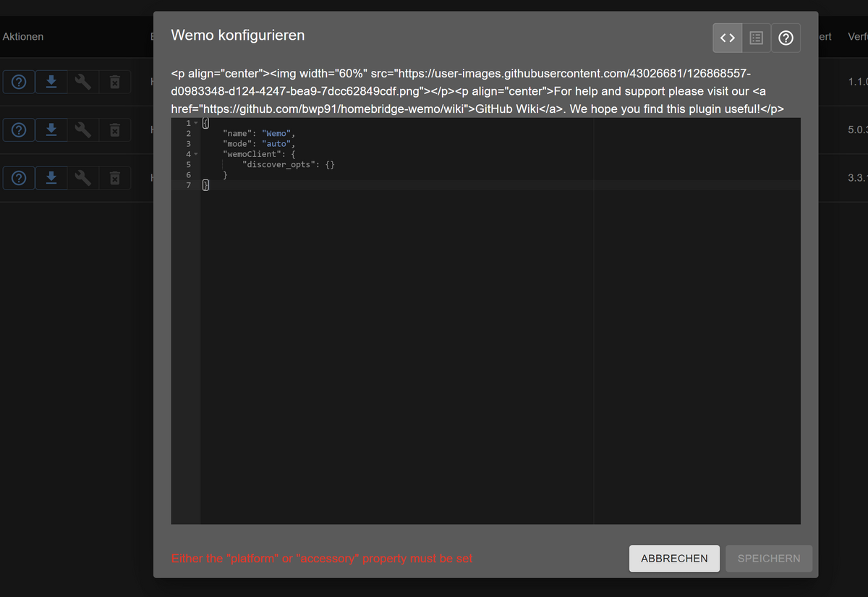Download update in the 1.1 version row
The width and height of the screenshot is (868, 597).
pos(51,82)
